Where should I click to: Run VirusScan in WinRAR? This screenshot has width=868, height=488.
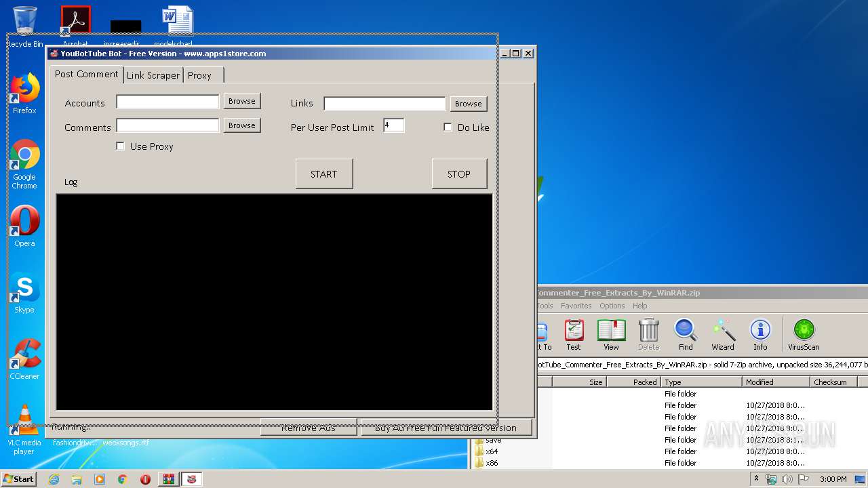coord(804,335)
